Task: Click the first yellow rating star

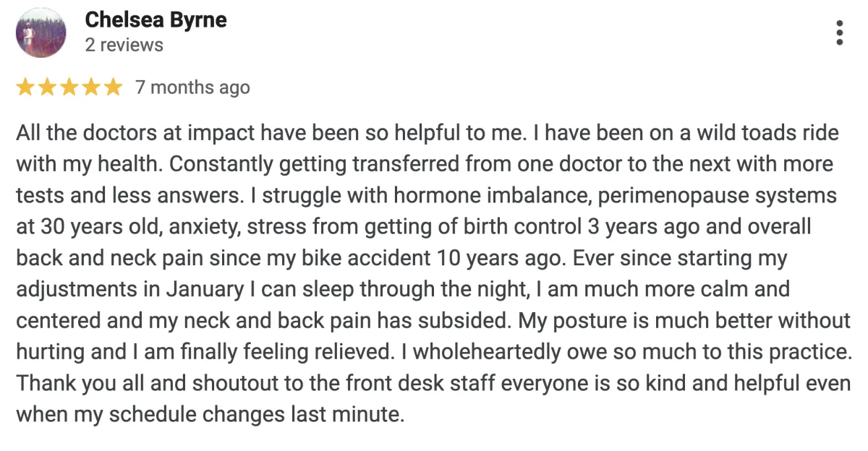Action: click(x=25, y=88)
